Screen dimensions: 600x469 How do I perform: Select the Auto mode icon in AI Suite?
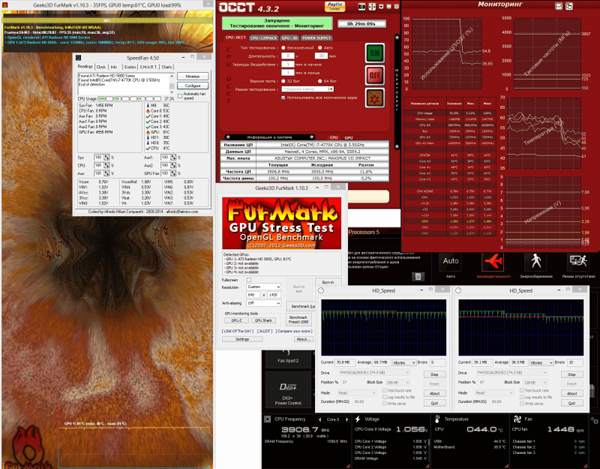tap(450, 262)
